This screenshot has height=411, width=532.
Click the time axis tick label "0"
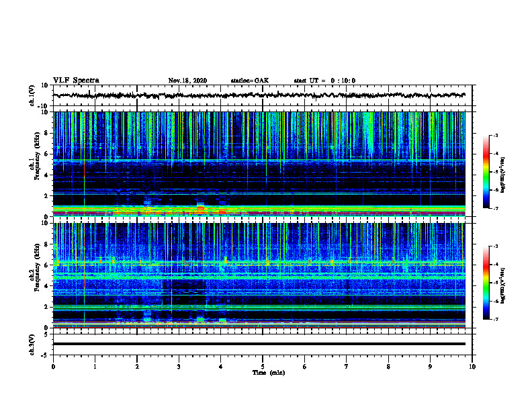(x=53, y=367)
